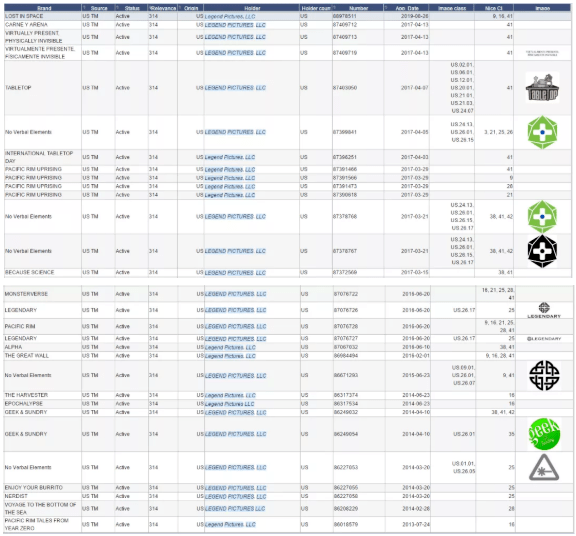Select the NERDIST brand cell
This screenshot has width=576, height=536.
[x=43, y=496]
